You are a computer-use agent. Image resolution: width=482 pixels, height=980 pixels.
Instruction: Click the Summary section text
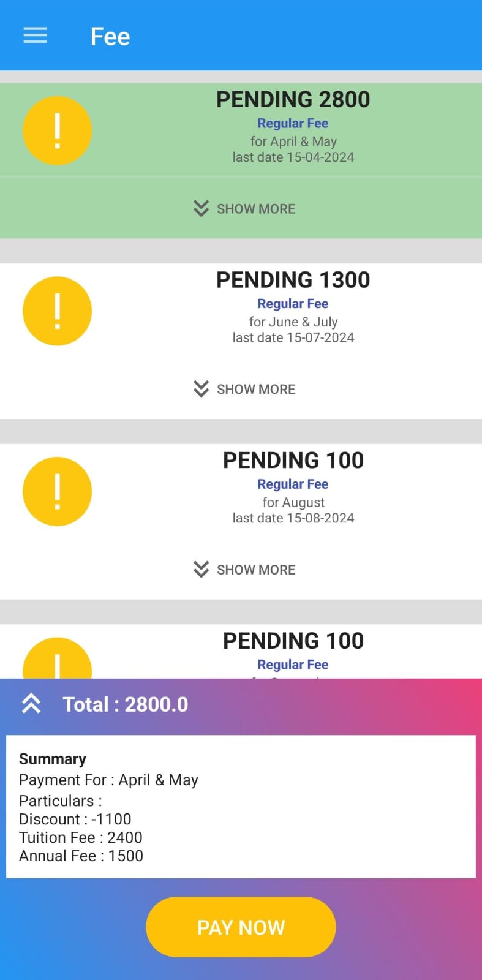pos(52,759)
